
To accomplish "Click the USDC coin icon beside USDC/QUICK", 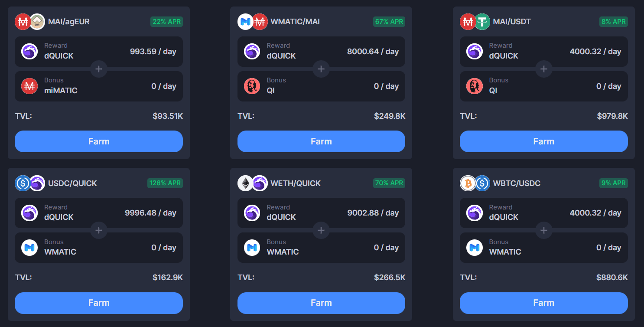I will [23, 183].
